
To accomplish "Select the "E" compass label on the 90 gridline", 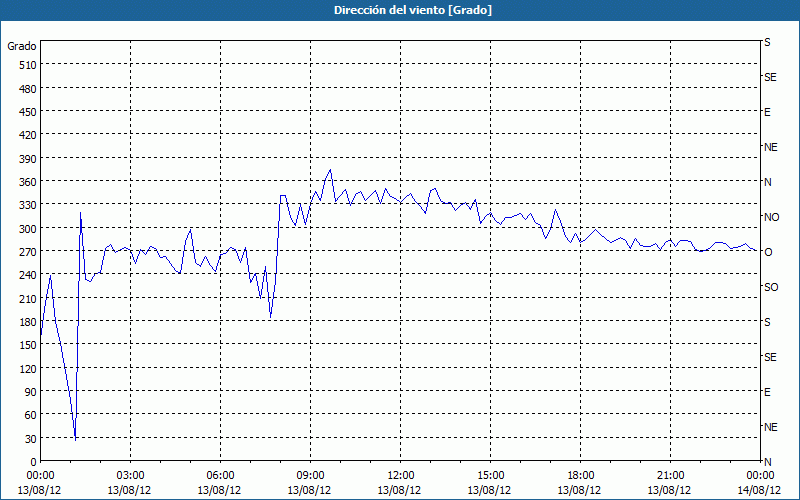I will click(767, 392).
